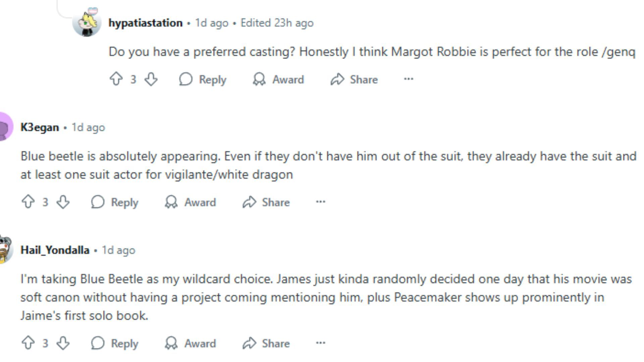Viewport: 644px width, 362px height.
Task: Open more options on Hail_Yondalla's comment
Action: pos(320,343)
